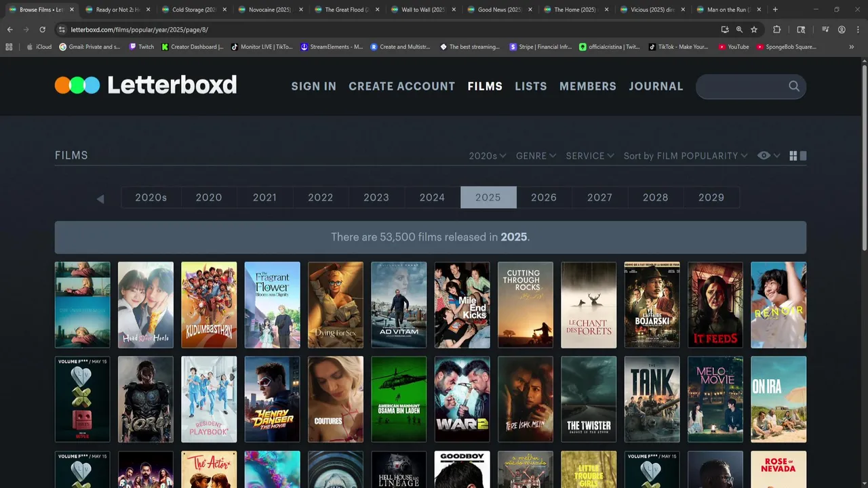Open the Ad Vitam film poster
The height and width of the screenshot is (488, 868).
[x=399, y=305]
